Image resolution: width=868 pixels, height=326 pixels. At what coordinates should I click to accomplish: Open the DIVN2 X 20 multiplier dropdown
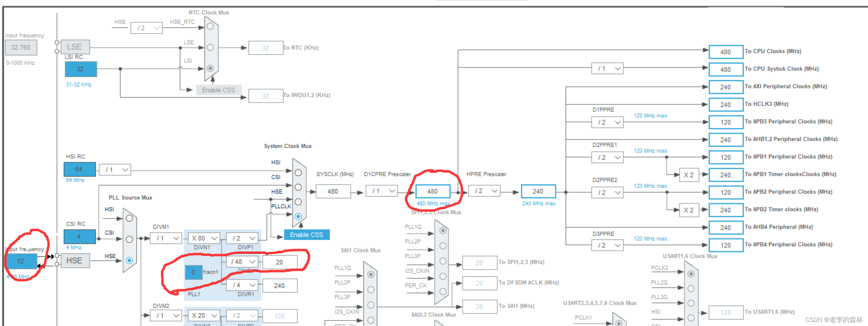coord(204,316)
